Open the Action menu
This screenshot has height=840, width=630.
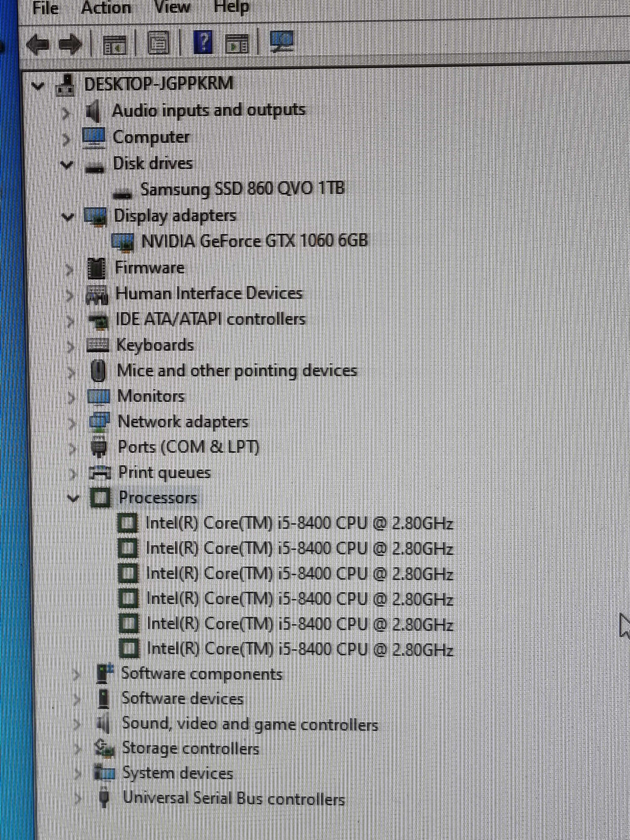[106, 7]
